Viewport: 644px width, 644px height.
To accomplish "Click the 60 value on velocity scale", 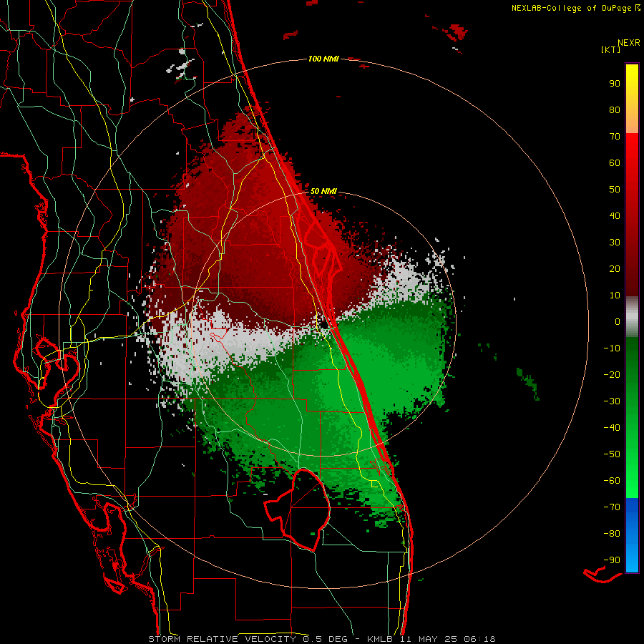I will point(615,163).
